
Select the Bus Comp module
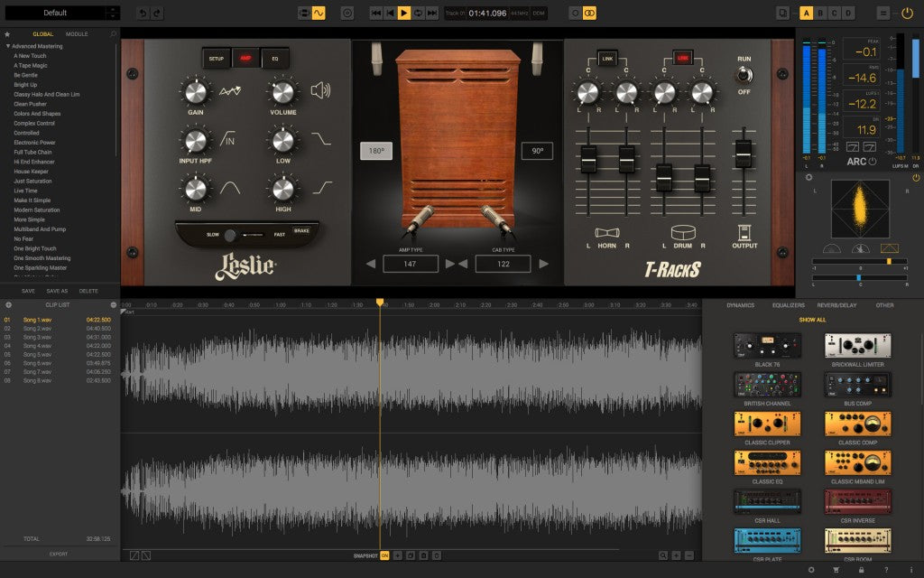pyautogui.click(x=856, y=382)
